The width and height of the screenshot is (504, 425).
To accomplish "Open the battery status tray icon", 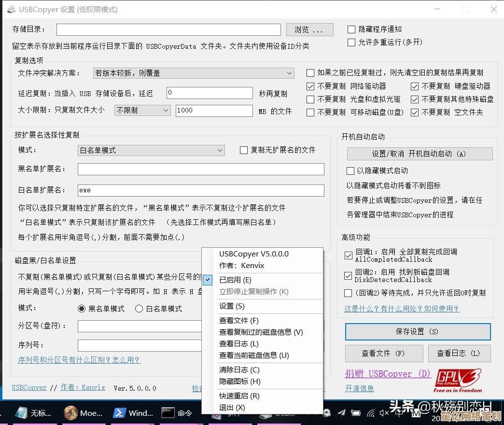I will coord(355,413).
